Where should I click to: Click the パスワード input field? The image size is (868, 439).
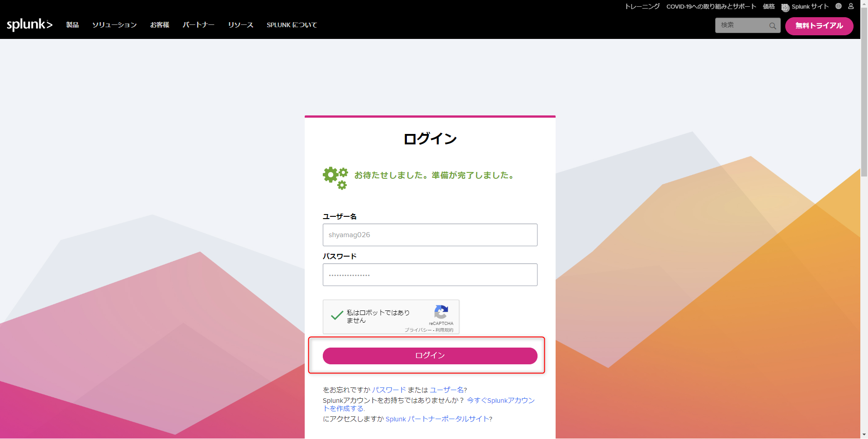click(x=430, y=275)
